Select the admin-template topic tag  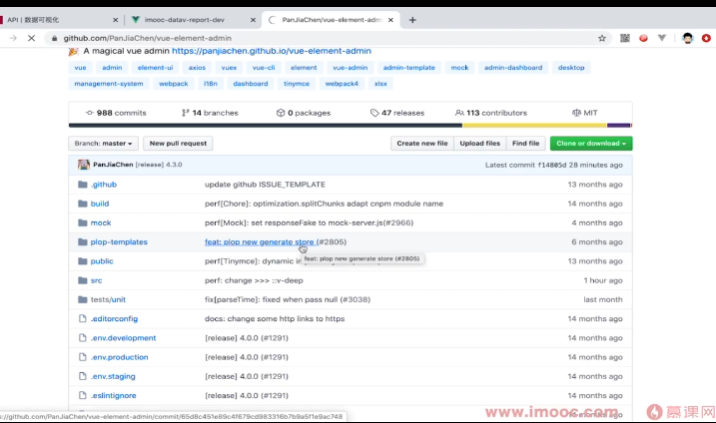pyautogui.click(x=409, y=68)
